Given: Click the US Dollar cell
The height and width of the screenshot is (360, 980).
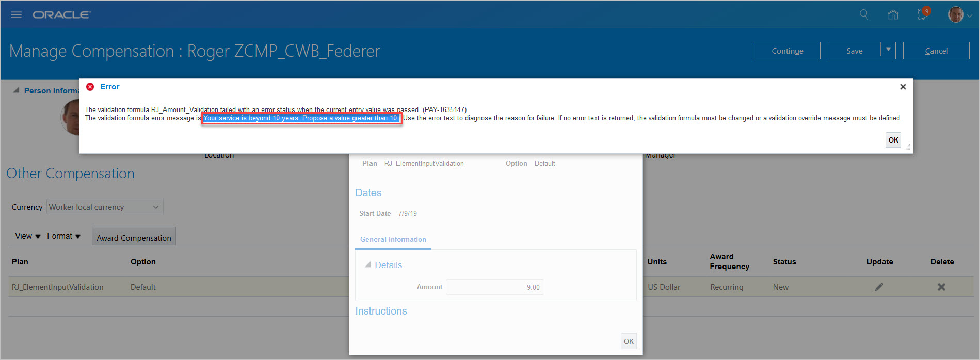Looking at the screenshot, I should [664, 287].
